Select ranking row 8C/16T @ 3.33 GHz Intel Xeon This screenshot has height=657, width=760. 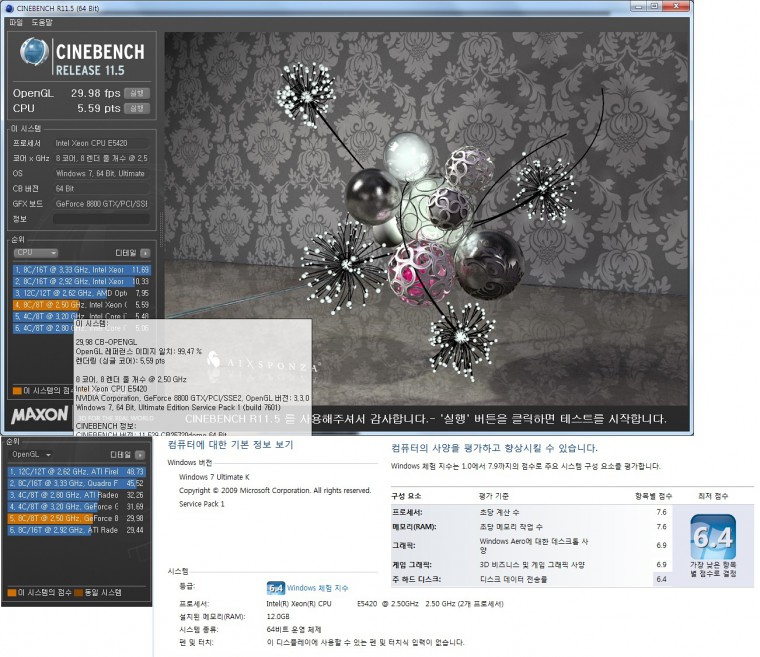(x=81, y=270)
